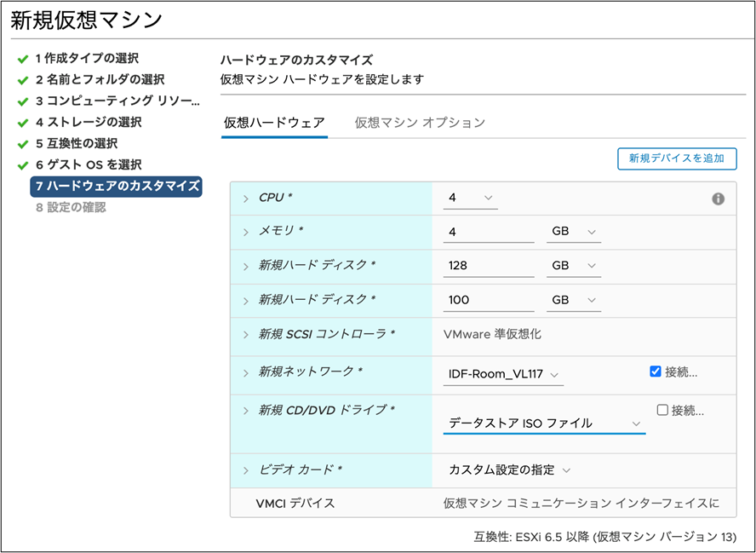Screen dimensions: 756x553
Task: Expand the 新規 SCSI コントローラ row
Action: (x=246, y=335)
